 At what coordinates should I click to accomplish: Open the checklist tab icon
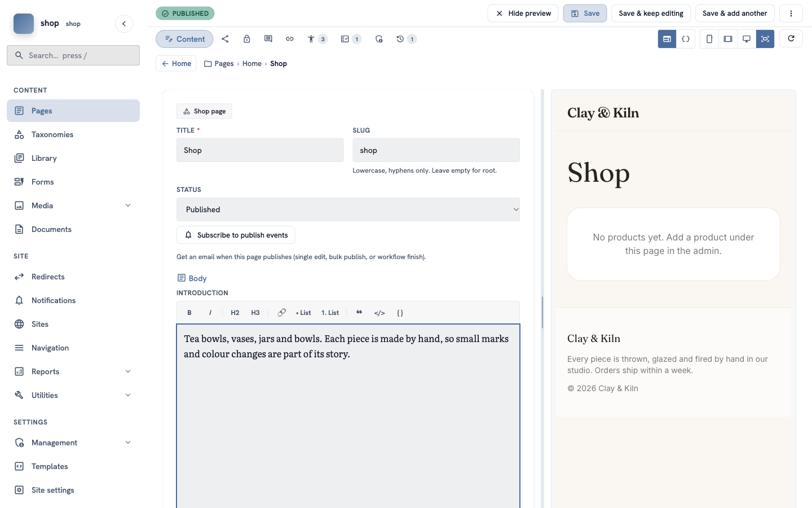click(351, 39)
